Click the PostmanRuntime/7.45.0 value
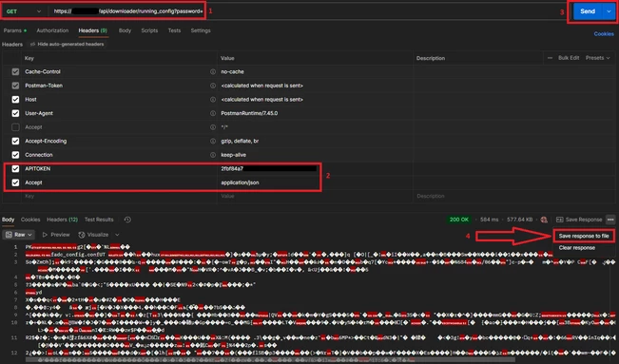 [x=249, y=113]
